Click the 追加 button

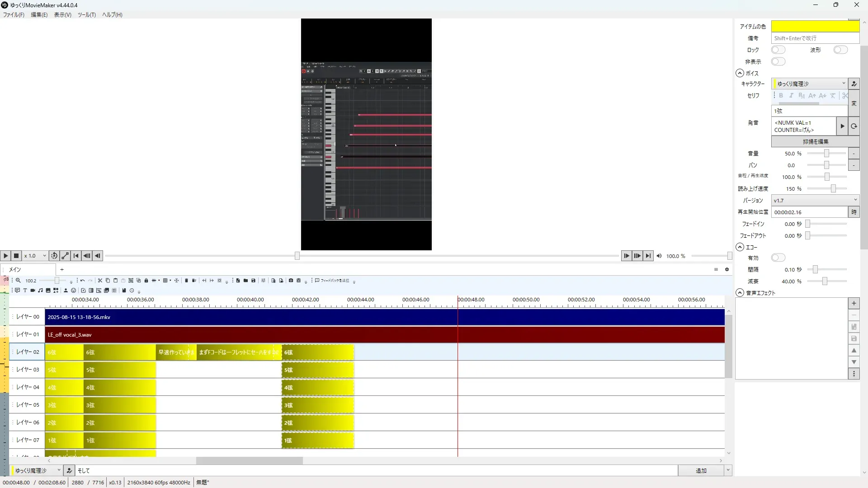[x=700, y=471]
